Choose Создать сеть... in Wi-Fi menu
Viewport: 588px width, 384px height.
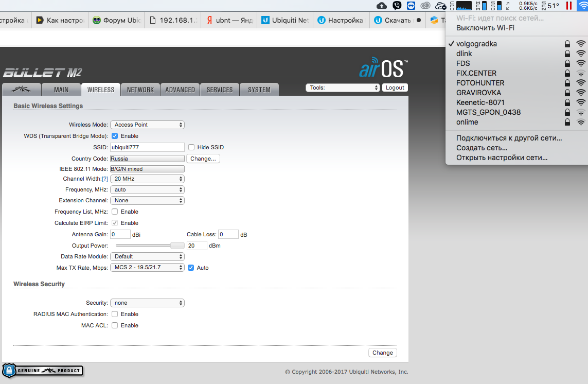[x=482, y=148]
